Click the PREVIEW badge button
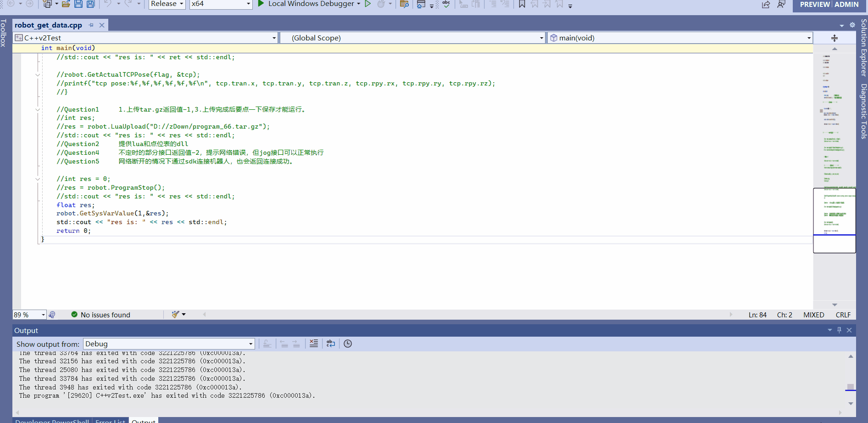The width and height of the screenshot is (868, 423). click(814, 5)
